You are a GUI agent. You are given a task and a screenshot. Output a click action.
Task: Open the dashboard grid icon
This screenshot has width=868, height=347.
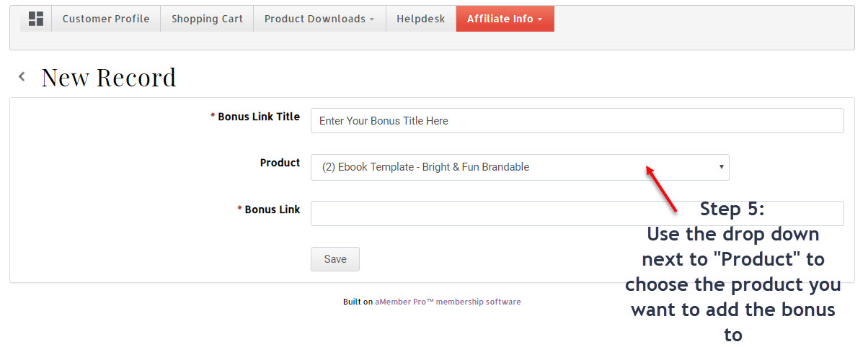[36, 19]
